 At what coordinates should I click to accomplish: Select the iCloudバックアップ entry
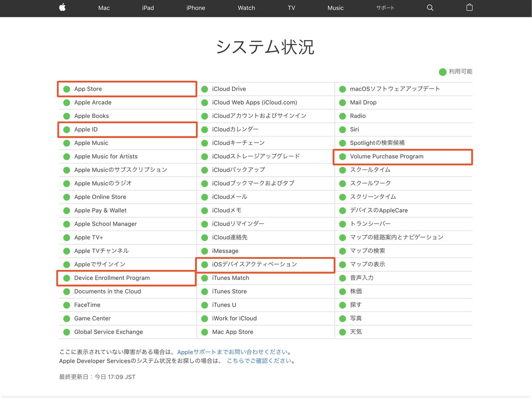coord(239,170)
